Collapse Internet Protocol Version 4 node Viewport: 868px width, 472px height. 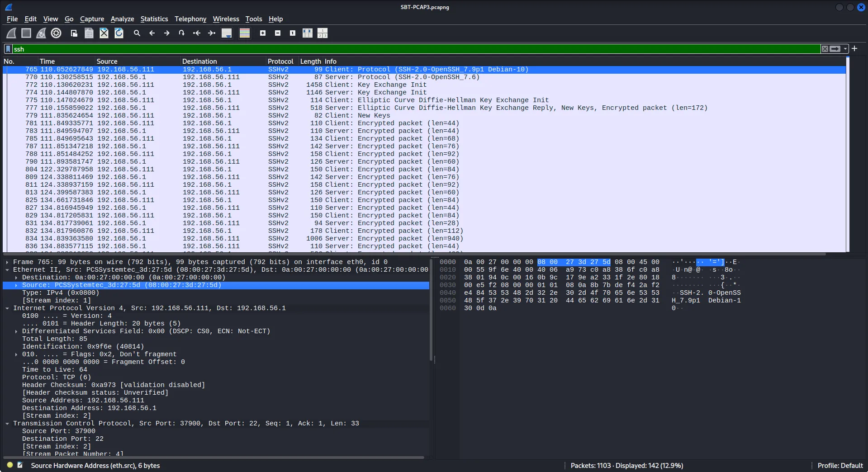click(7, 308)
